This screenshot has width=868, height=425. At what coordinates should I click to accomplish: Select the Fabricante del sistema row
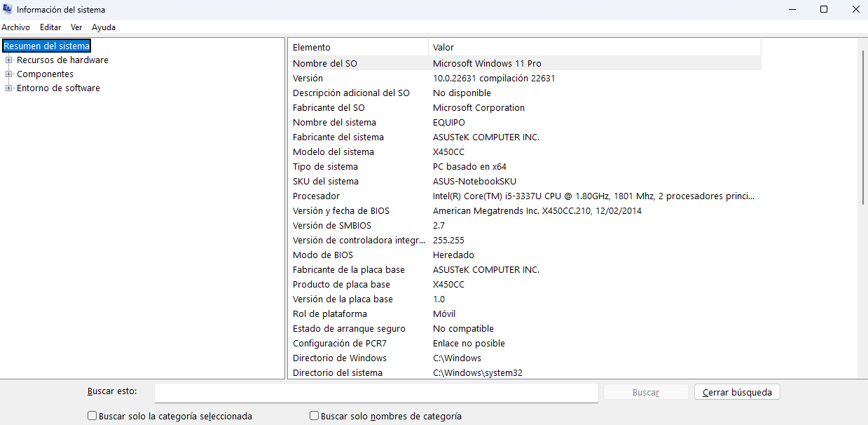coord(525,137)
